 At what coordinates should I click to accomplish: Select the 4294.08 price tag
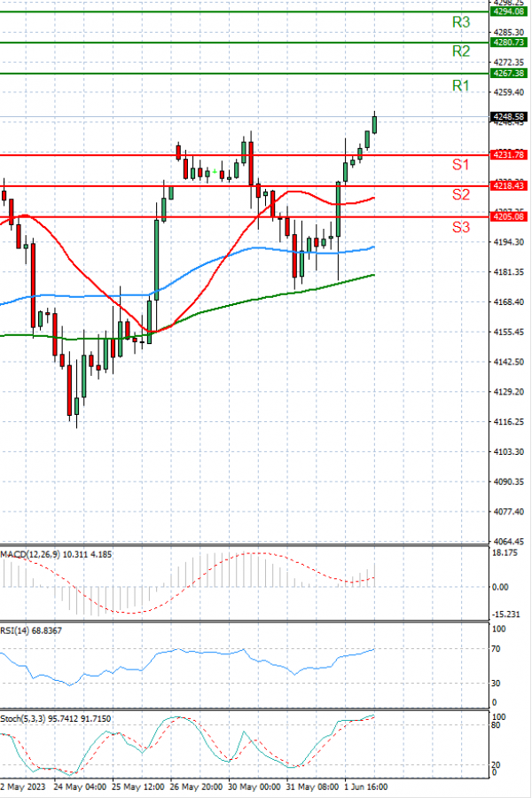click(509, 12)
